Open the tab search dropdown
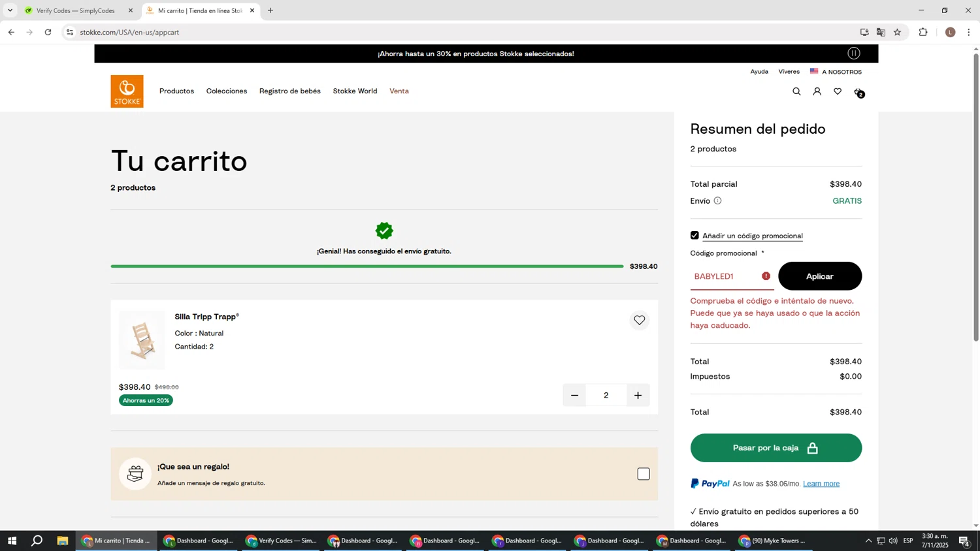 tap(10, 10)
